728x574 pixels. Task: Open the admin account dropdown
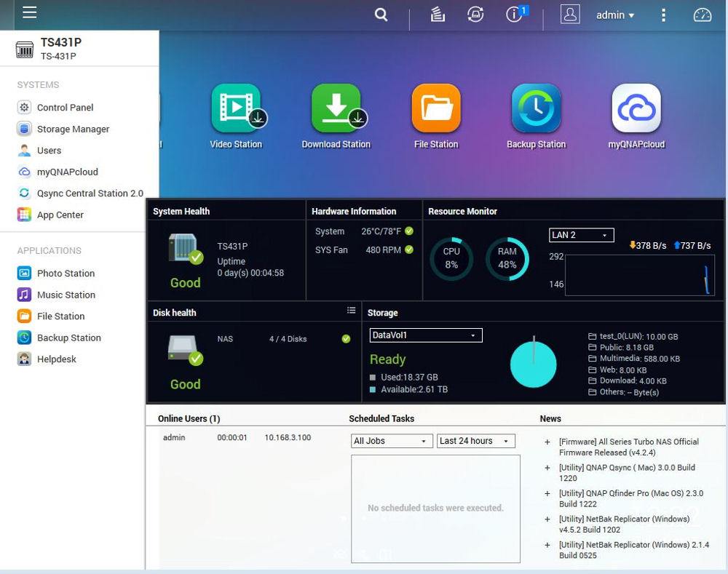coord(614,15)
